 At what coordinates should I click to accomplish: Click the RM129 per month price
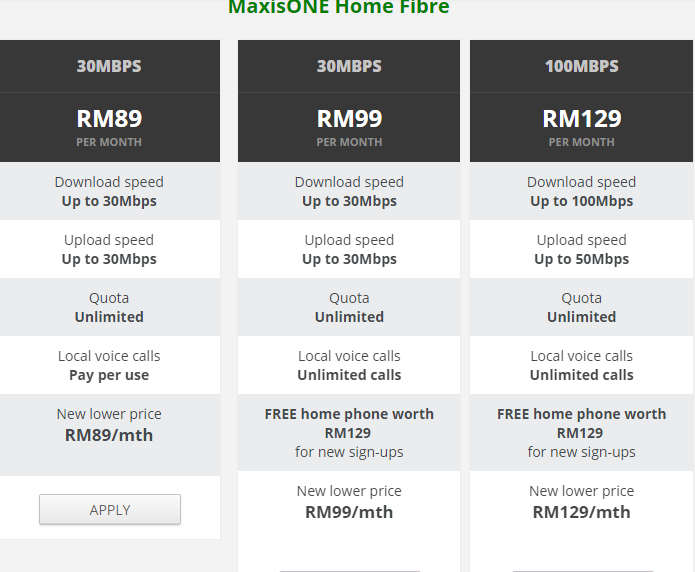(582, 127)
